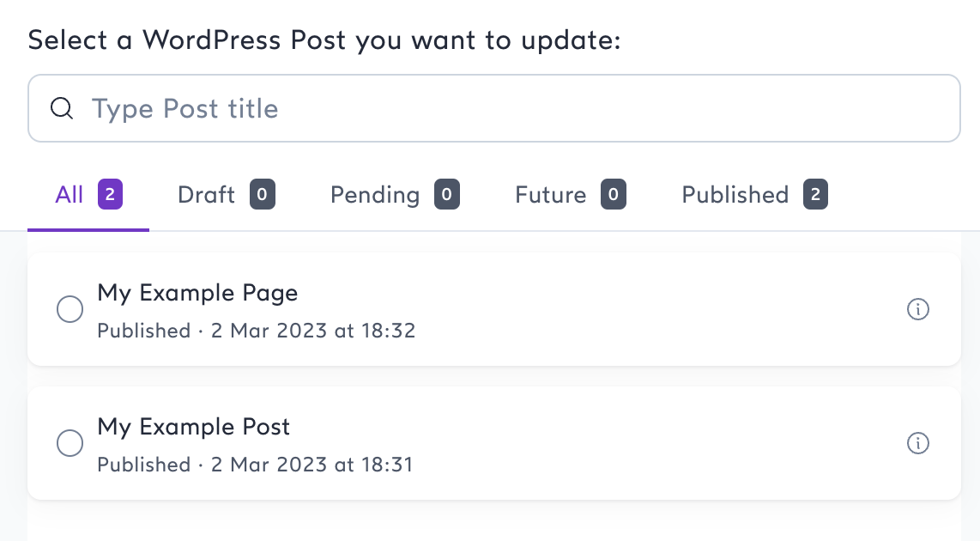Go to the Future tab

coord(550,195)
